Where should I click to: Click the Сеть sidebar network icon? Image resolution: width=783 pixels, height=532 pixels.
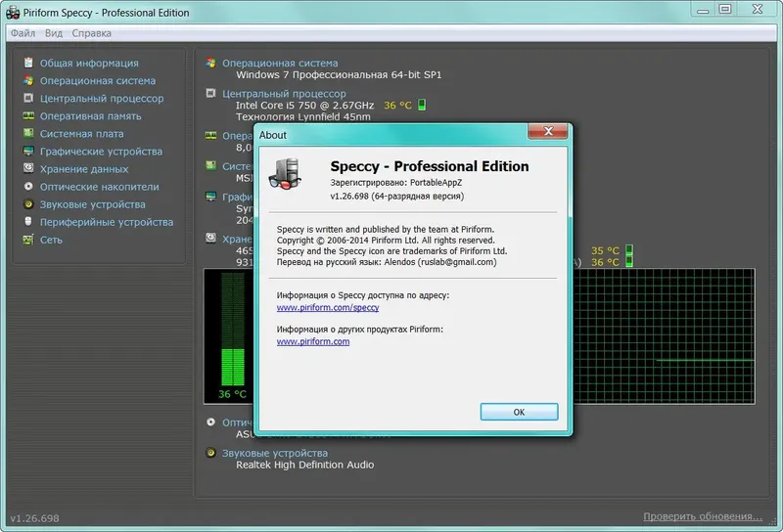point(28,240)
